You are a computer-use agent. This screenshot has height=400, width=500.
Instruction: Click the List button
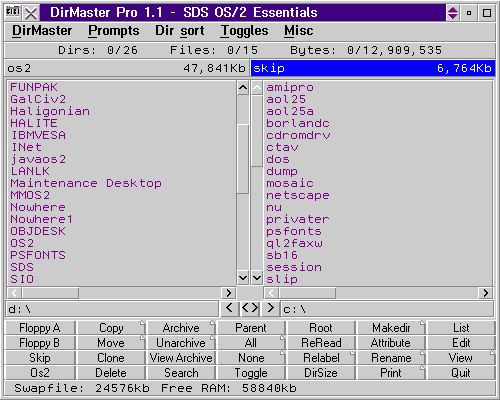click(461, 328)
